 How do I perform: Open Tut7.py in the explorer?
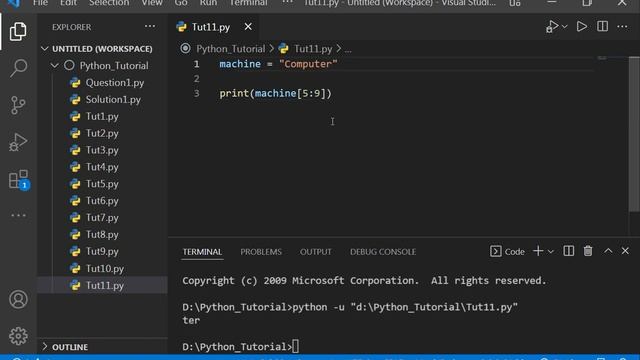102,218
